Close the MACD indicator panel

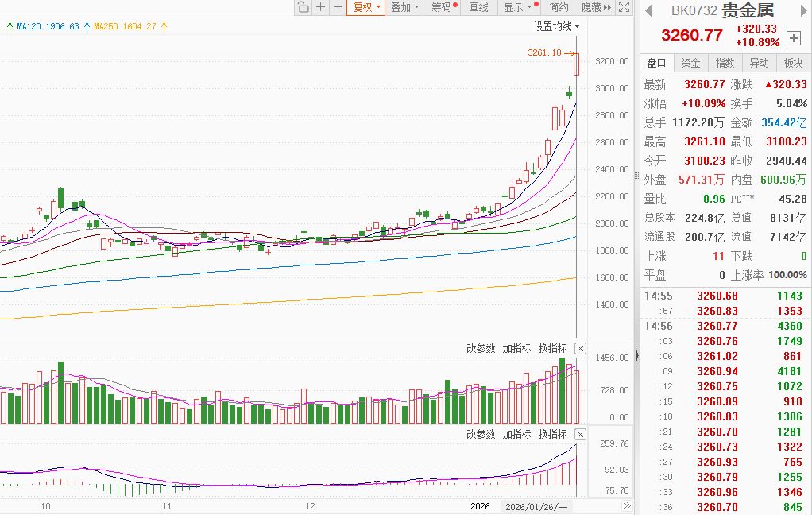pyautogui.click(x=581, y=435)
